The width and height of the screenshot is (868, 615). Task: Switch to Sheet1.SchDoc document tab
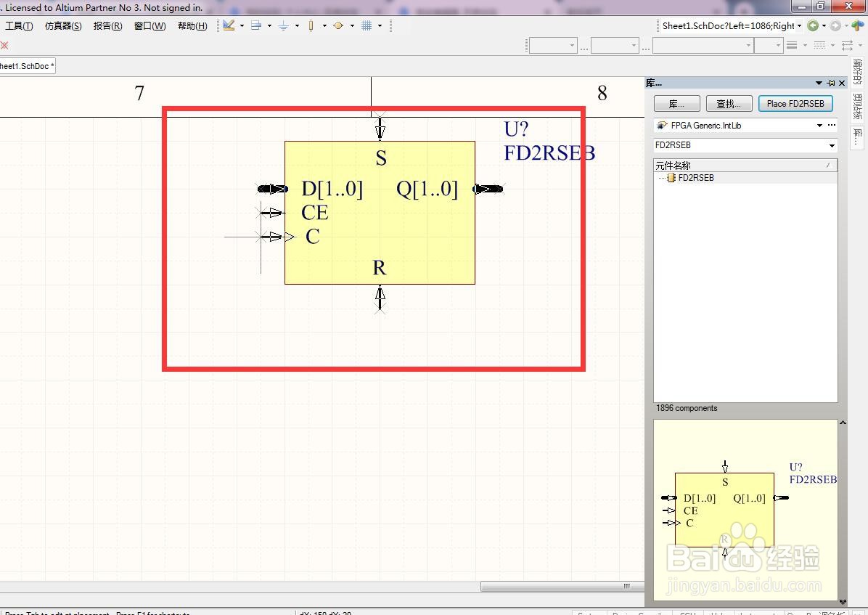click(27, 66)
